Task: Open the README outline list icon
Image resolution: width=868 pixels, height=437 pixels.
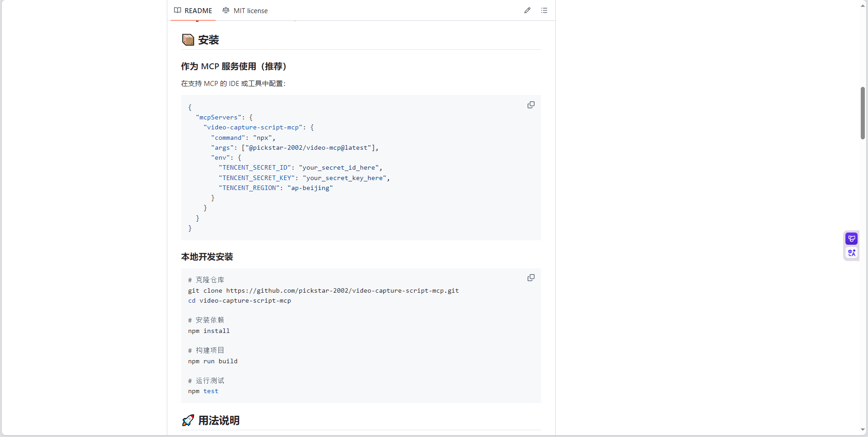Action: (x=544, y=10)
